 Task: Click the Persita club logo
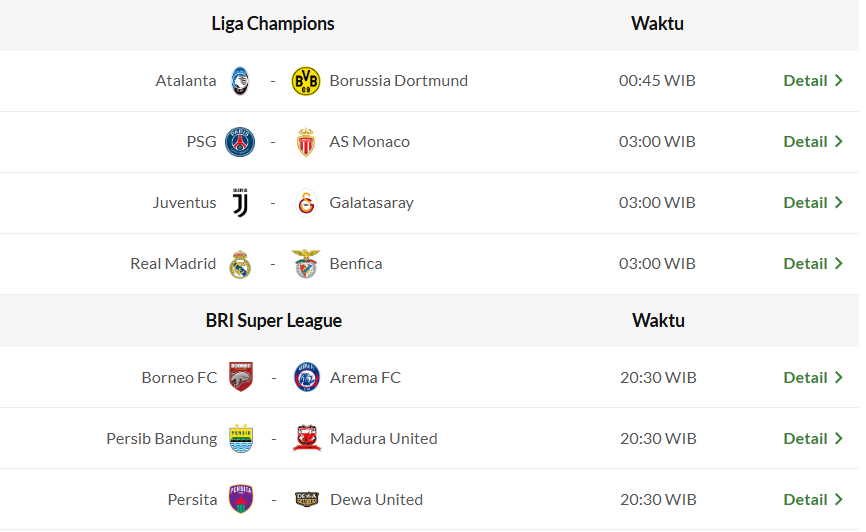(x=241, y=500)
